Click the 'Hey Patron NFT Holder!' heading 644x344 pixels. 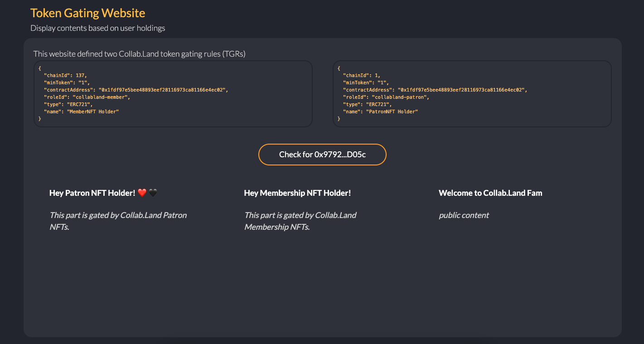pos(92,193)
